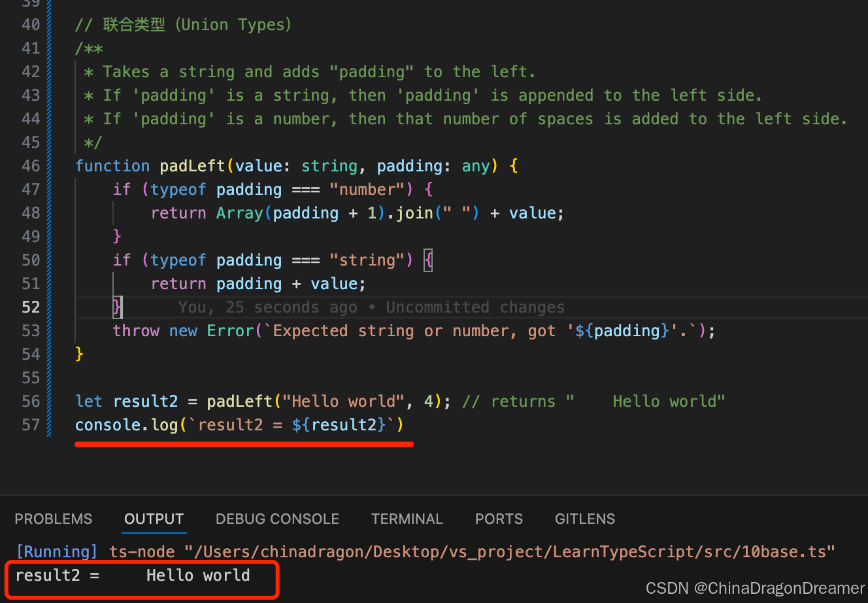
Task: Click line number 55 beside the empty line
Action: click(31, 378)
